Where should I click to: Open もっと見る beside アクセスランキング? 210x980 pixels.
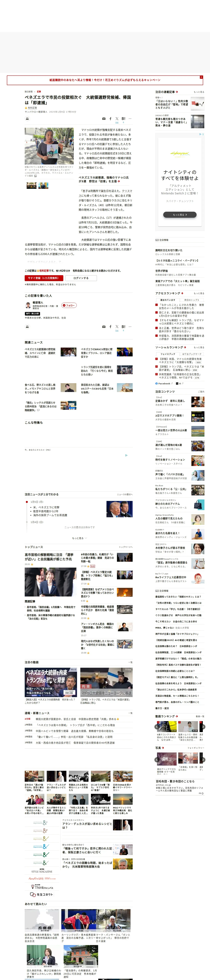pyautogui.click(x=199, y=293)
